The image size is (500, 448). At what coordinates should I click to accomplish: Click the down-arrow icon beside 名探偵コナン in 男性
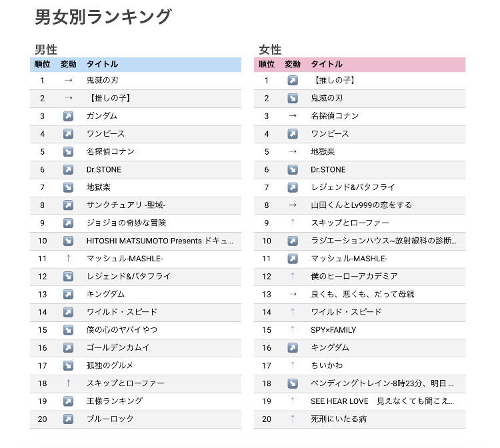click(68, 152)
